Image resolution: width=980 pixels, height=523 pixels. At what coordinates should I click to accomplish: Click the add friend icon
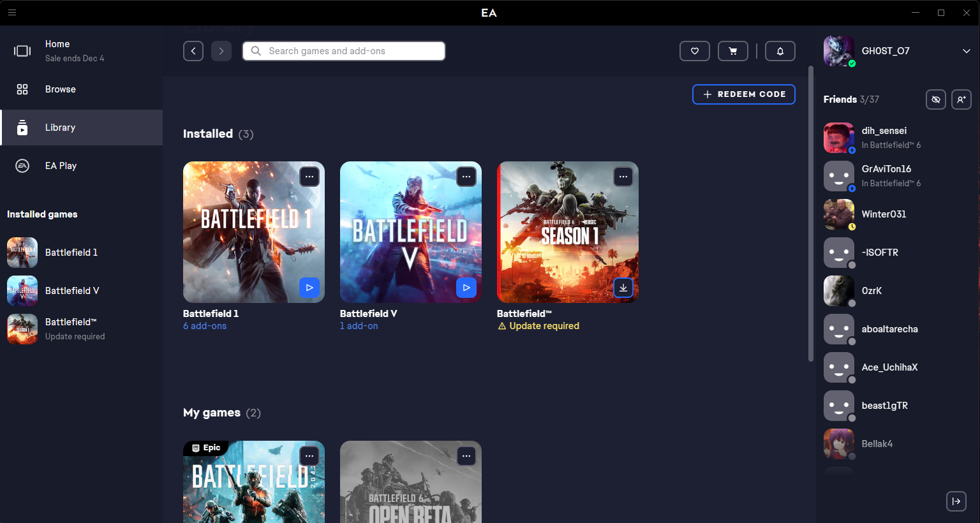[x=961, y=99]
